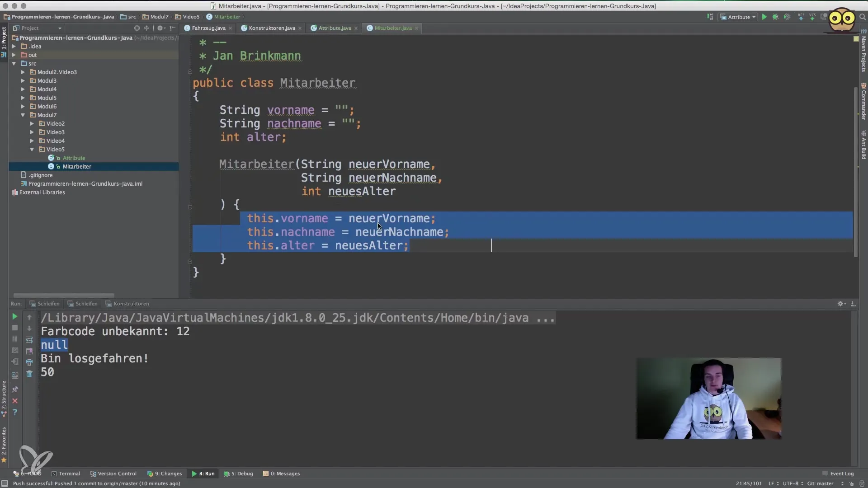Open the Project view selector dropdown
Screen dimensions: 868x488
point(37,28)
